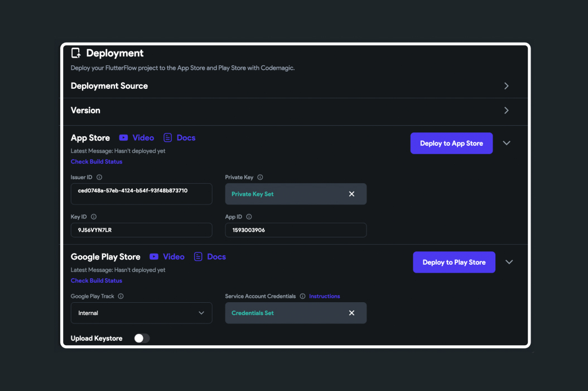
Task: Click the Google Play Store heading
Action: tap(105, 257)
